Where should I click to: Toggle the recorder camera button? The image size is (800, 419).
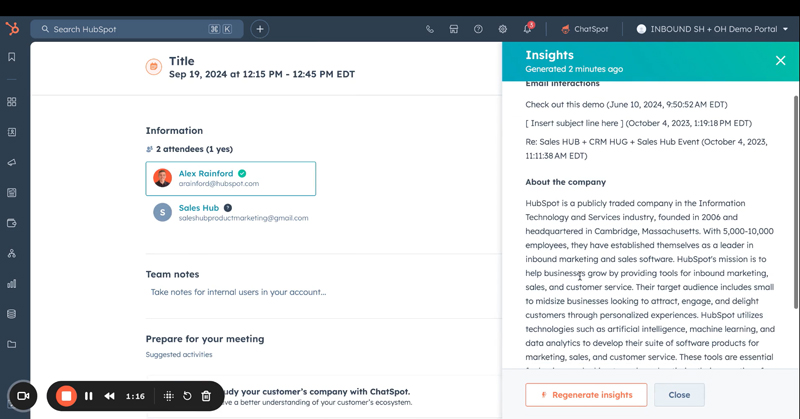pos(23,396)
